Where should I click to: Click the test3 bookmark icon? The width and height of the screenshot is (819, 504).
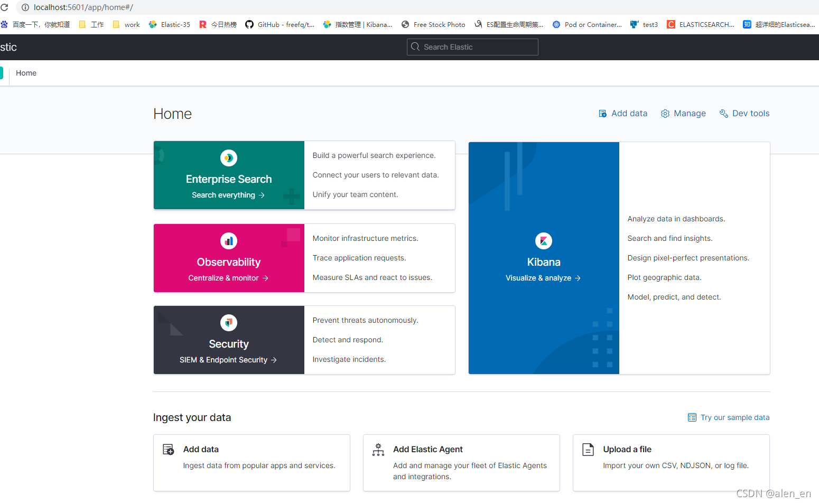click(x=635, y=24)
